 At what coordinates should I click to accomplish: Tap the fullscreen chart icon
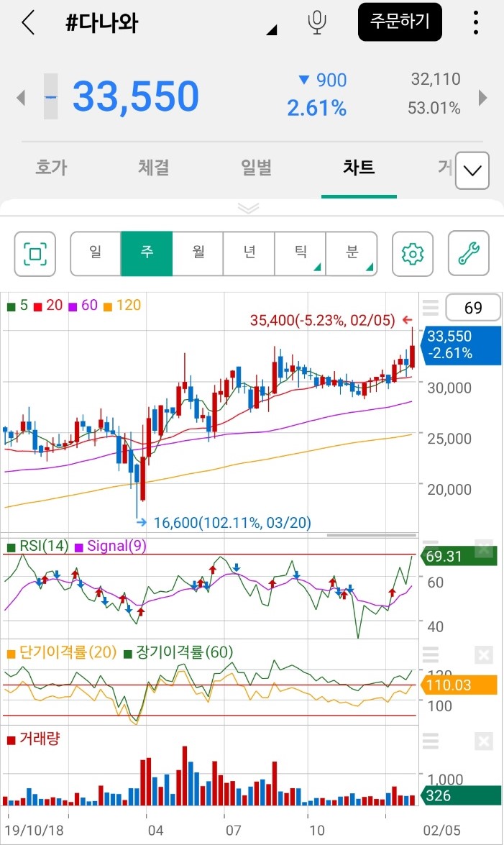pyautogui.click(x=35, y=254)
